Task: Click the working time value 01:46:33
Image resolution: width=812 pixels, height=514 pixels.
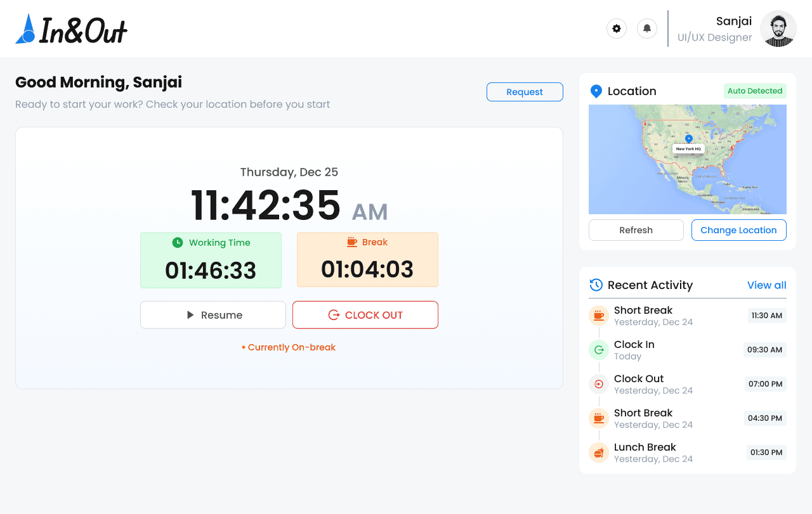Action: (x=211, y=271)
